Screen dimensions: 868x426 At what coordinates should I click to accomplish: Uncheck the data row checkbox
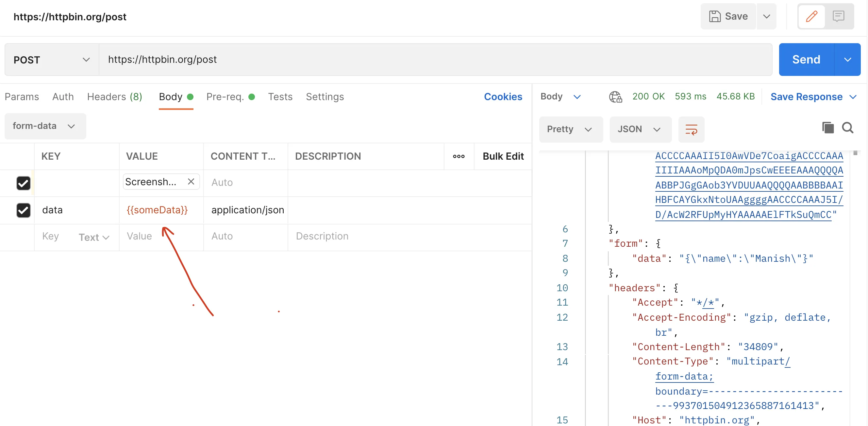coord(23,210)
